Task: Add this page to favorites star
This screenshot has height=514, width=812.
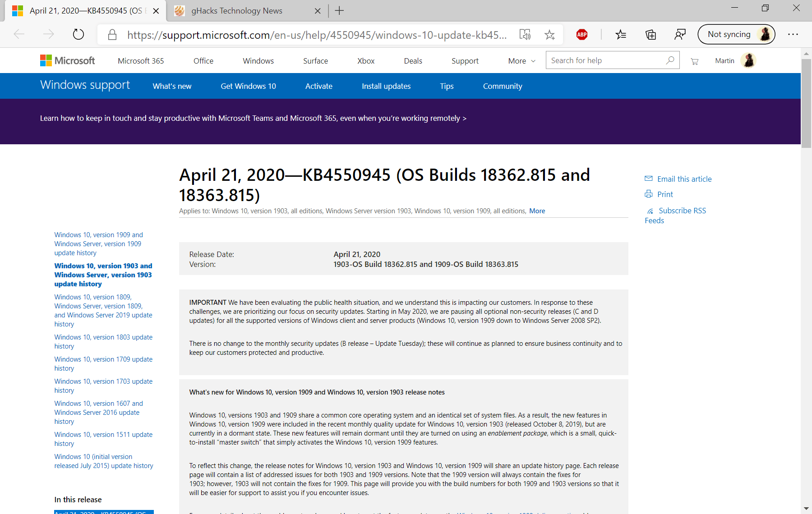Action: [x=549, y=35]
